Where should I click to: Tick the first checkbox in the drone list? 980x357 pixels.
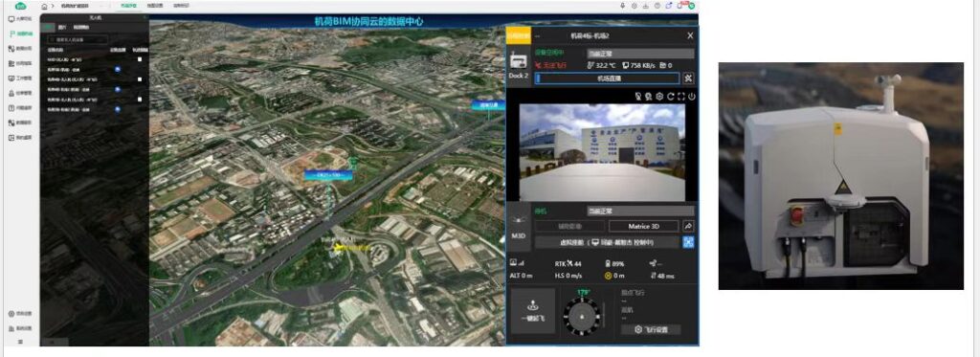point(140,59)
